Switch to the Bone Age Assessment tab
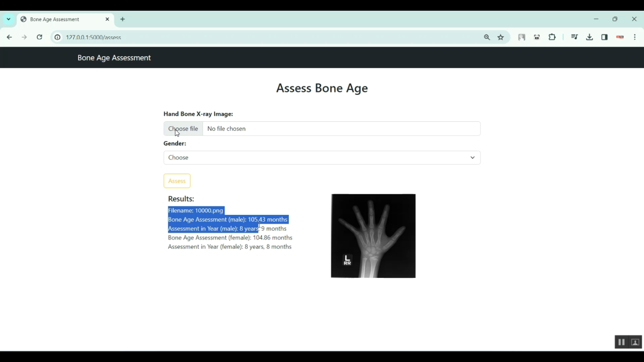The width and height of the screenshot is (644, 362). [60, 19]
